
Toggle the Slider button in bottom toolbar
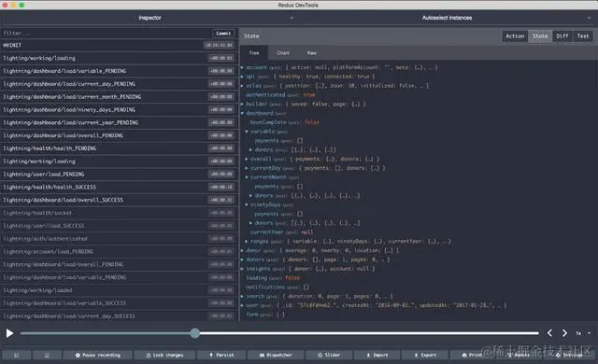[329, 355]
